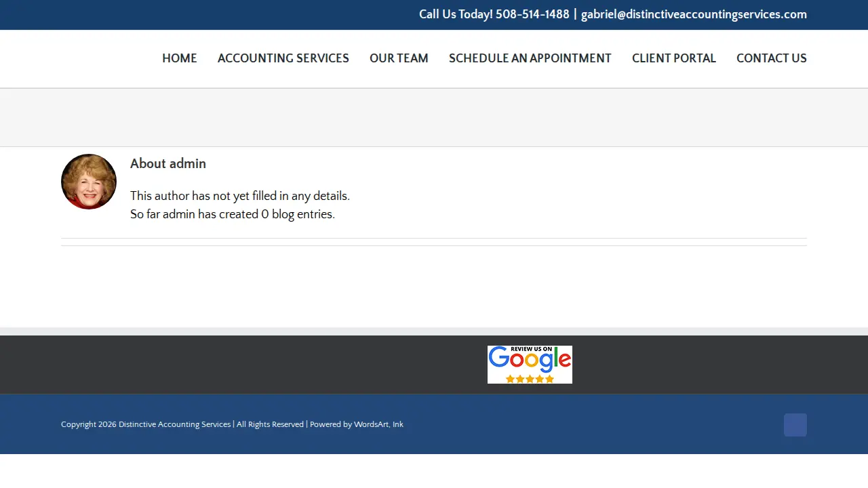Navigate to Our Team
The image size is (868, 488).
[x=399, y=58]
